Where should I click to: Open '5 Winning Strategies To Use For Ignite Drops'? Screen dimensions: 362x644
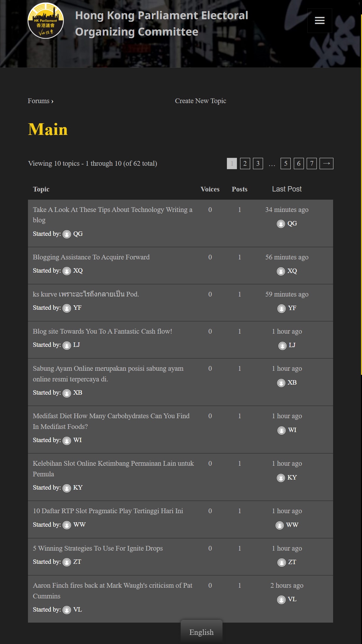[98, 548]
